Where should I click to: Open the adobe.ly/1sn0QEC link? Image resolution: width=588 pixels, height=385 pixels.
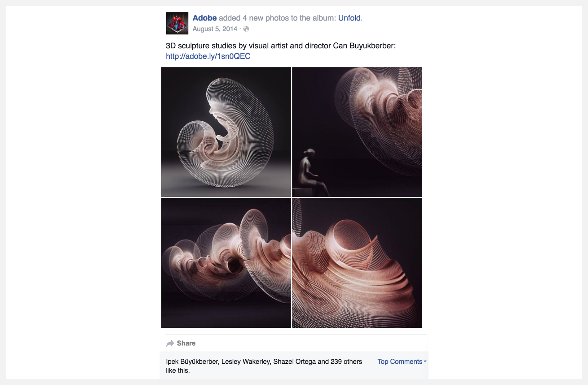[x=208, y=56]
